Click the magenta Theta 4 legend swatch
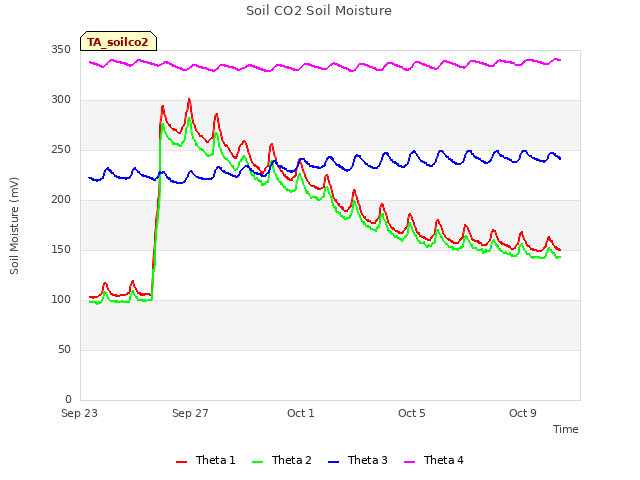This screenshot has height=480, width=640. pyautogui.click(x=409, y=462)
